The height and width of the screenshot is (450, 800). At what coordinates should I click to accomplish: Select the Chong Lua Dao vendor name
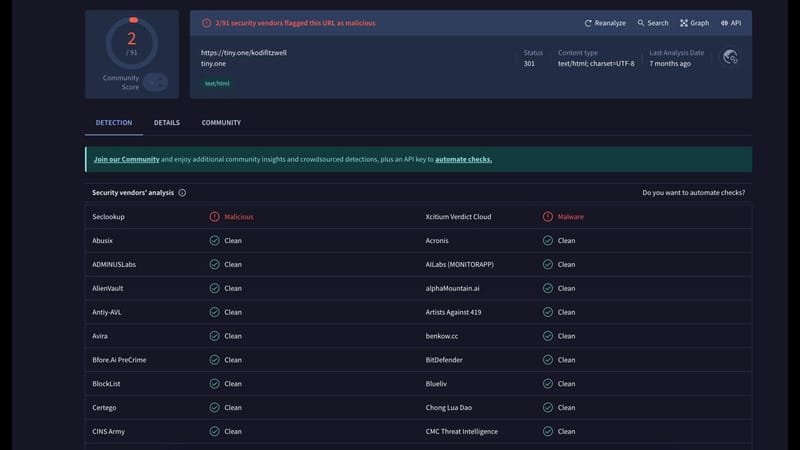(448, 407)
